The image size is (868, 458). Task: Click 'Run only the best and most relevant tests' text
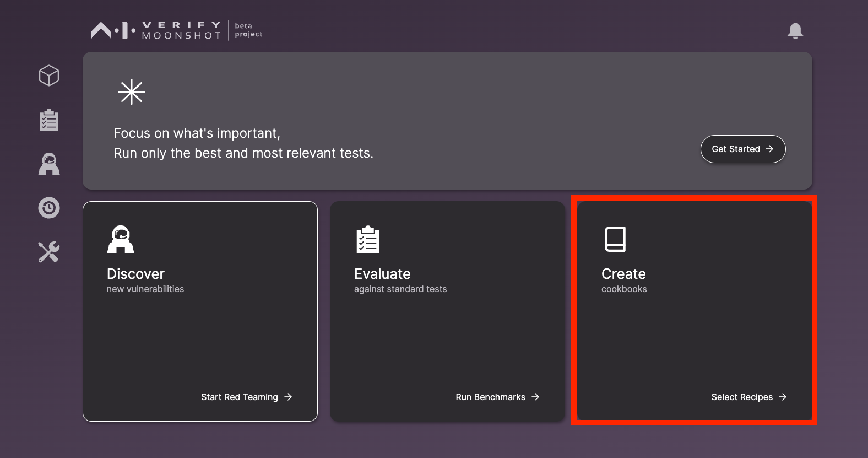point(243,153)
